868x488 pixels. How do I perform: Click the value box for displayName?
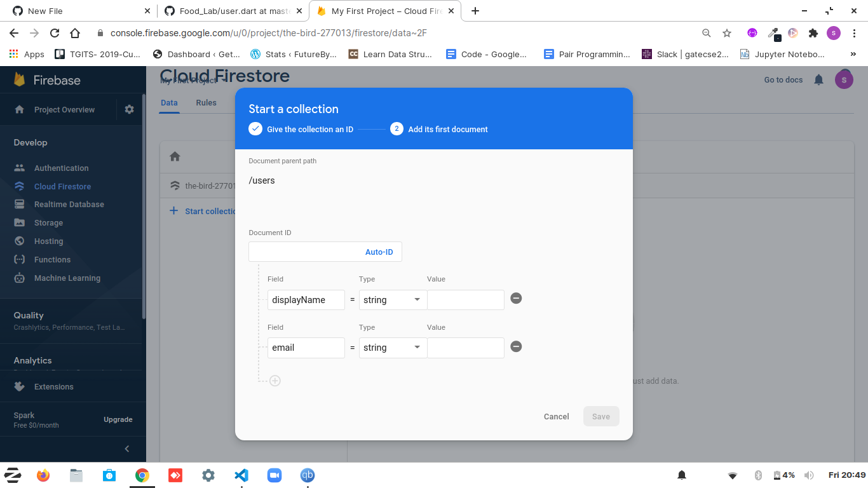[466, 300]
